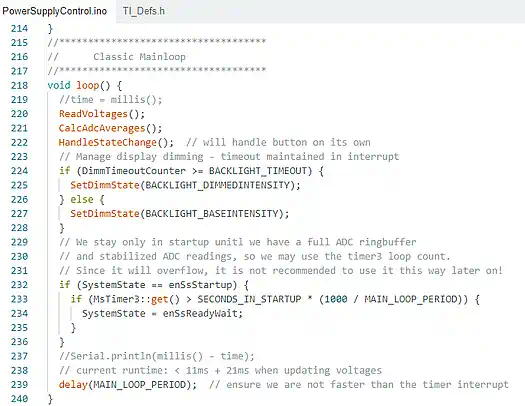Screen dimensions: 525x406
Task: Click the else keyword on line 226
Action: (82, 199)
